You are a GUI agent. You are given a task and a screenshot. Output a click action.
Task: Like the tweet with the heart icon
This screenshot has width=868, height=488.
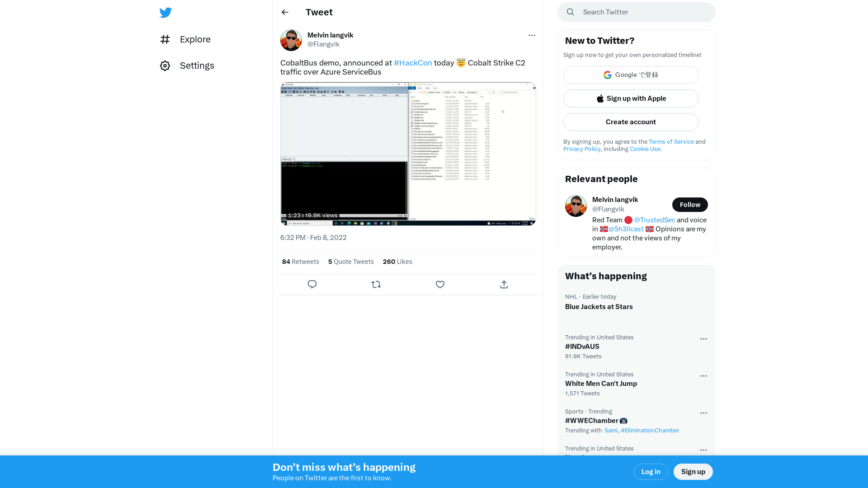[x=440, y=284]
